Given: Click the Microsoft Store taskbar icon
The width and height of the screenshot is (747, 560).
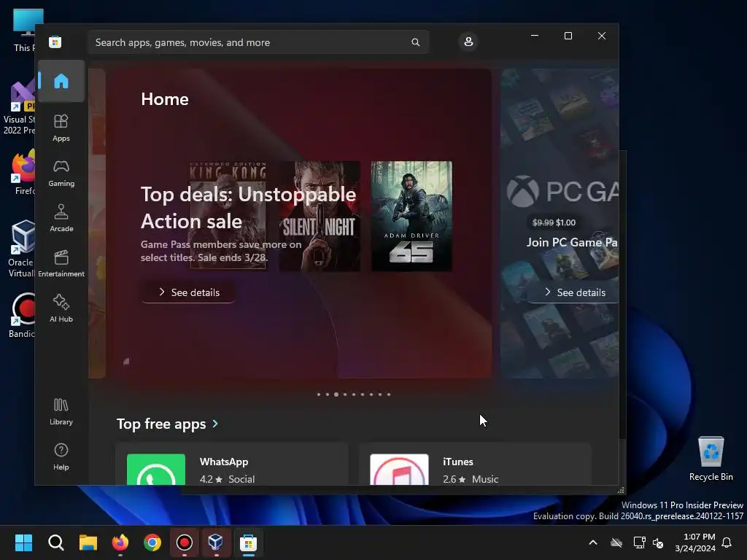Looking at the screenshot, I should (248, 542).
